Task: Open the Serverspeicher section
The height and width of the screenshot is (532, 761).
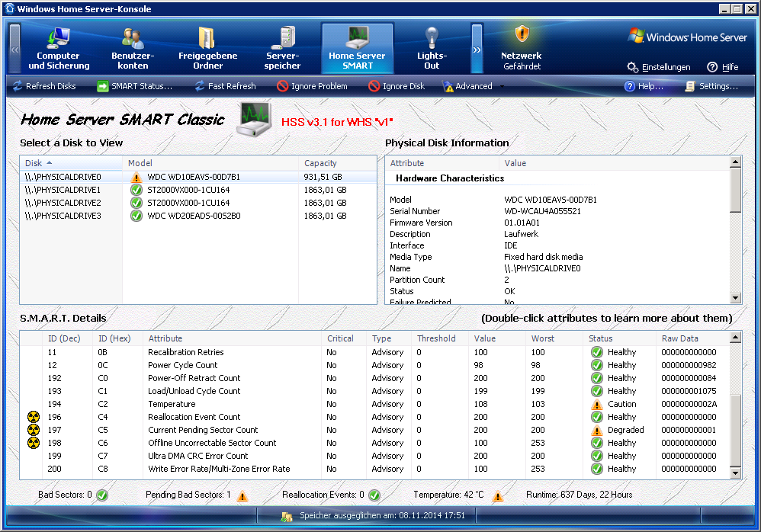Action: click(283, 49)
